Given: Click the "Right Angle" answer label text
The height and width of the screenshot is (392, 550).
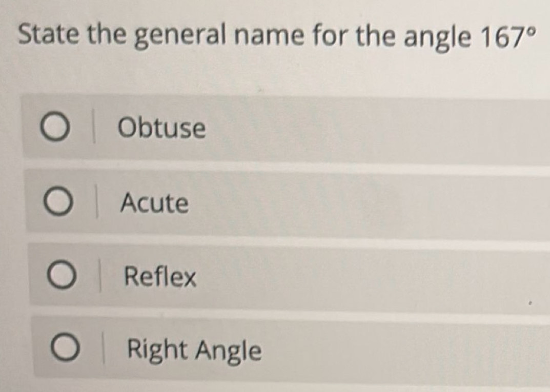Looking at the screenshot, I should tap(194, 351).
